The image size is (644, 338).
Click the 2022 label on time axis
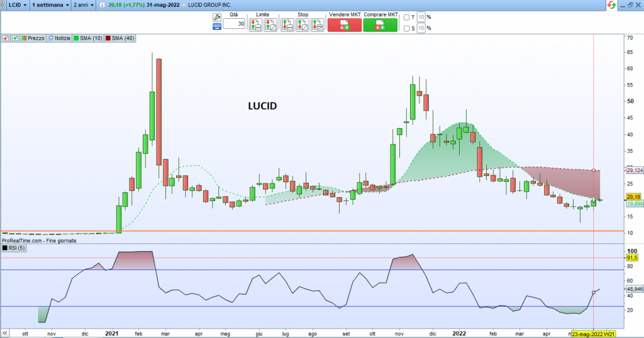tap(458, 334)
